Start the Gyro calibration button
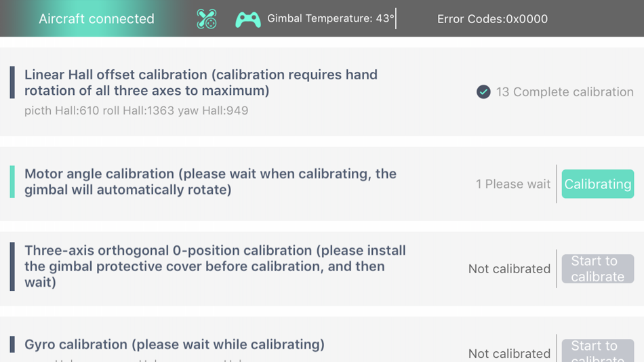The width and height of the screenshot is (644, 362). [x=598, y=351]
